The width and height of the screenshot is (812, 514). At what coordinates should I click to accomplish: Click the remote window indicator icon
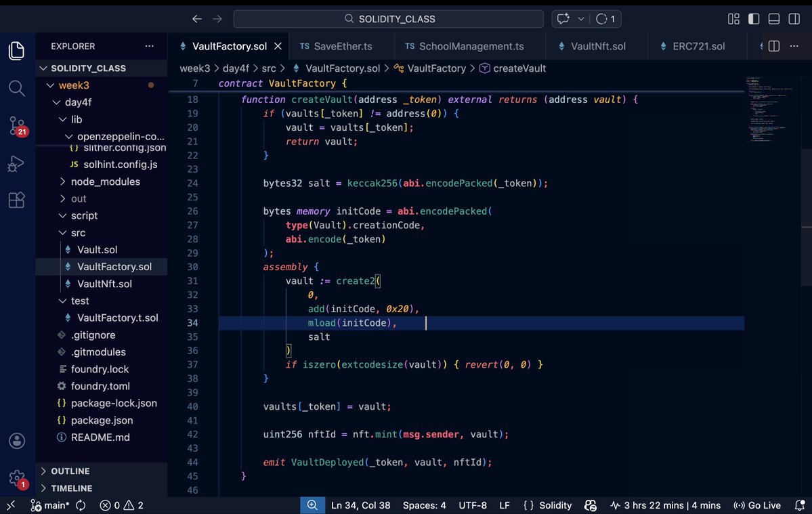click(x=11, y=505)
